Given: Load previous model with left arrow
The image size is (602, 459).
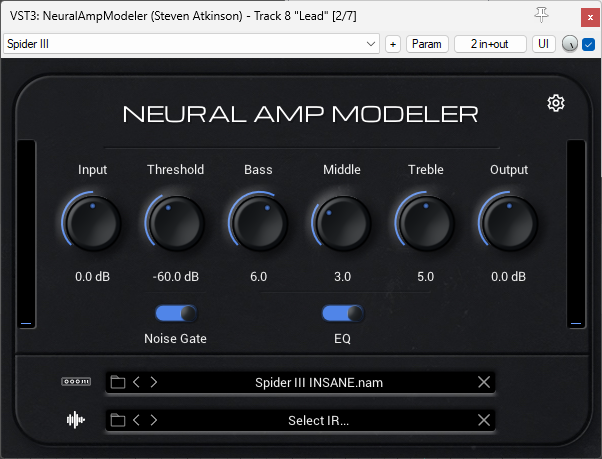Looking at the screenshot, I should pyautogui.click(x=136, y=382).
